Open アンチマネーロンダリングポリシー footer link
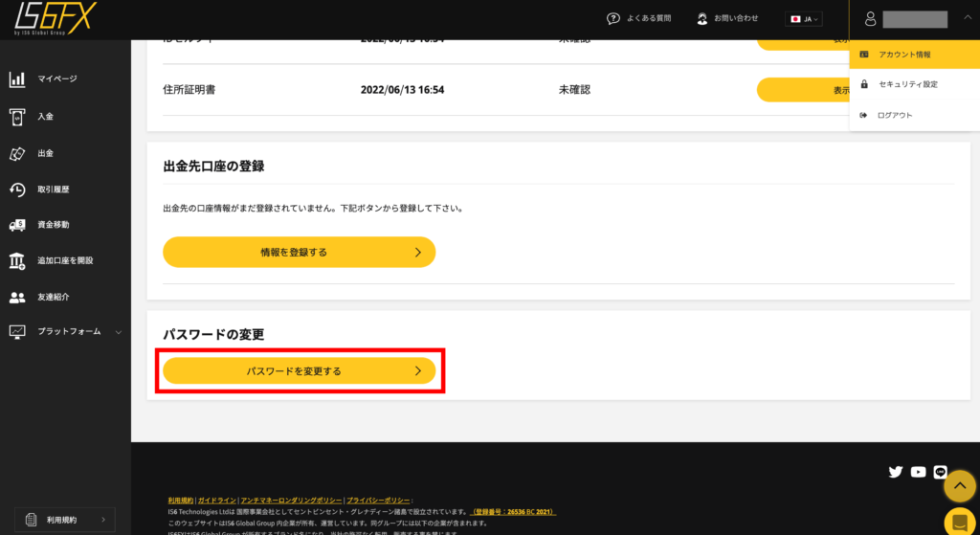The height and width of the screenshot is (535, 980). [292, 501]
